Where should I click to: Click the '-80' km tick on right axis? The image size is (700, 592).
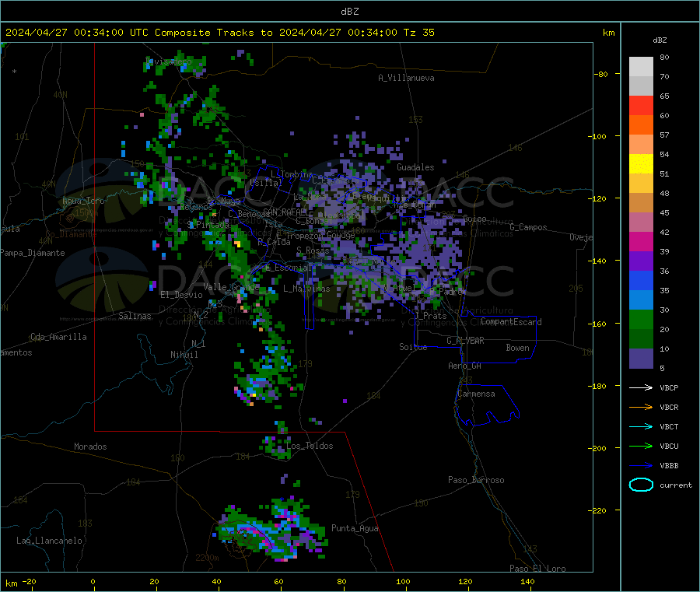point(601,74)
